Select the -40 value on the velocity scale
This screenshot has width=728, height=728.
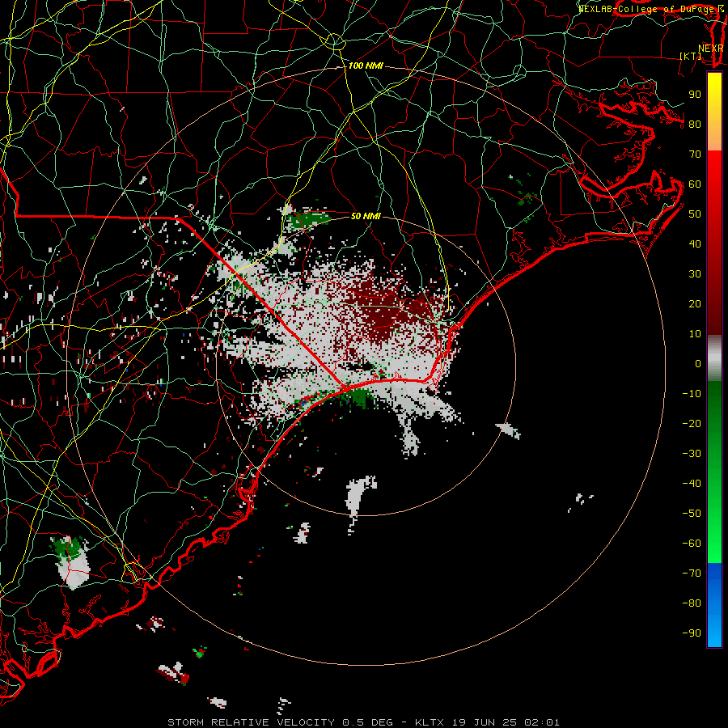point(692,484)
